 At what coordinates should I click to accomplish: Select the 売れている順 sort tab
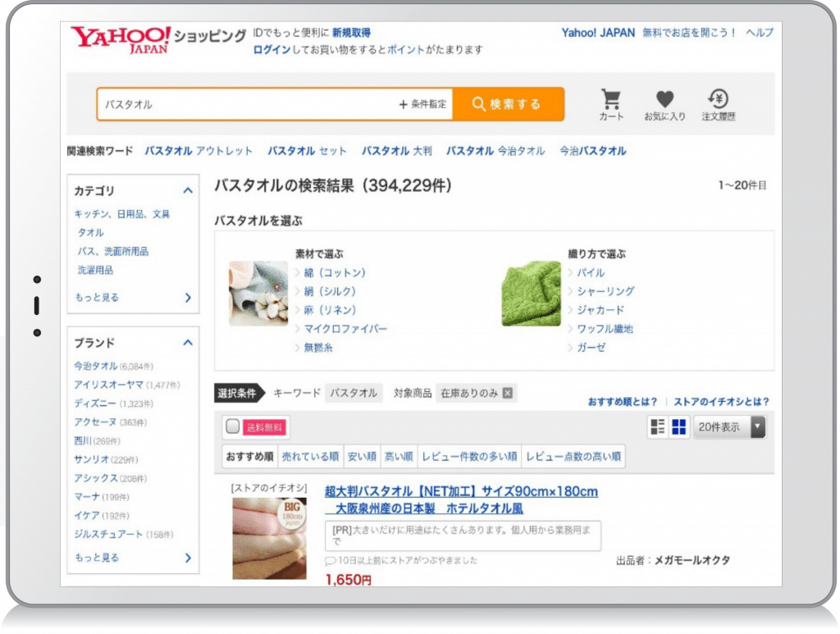pos(309,456)
